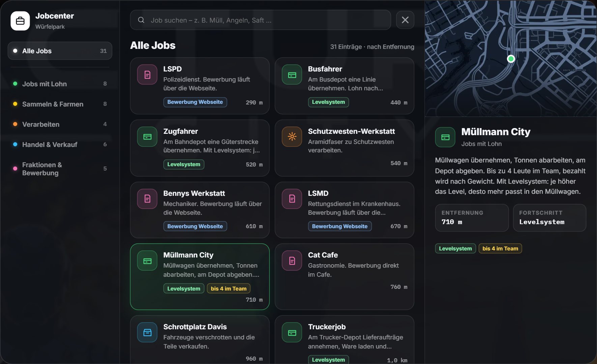Open the Bennys Werkstatt job card
The width and height of the screenshot is (597, 364).
tap(200, 210)
